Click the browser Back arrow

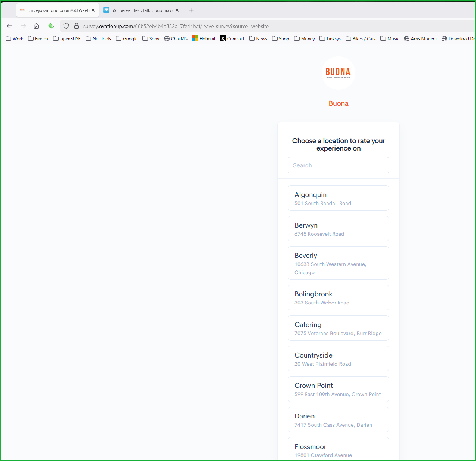[x=10, y=26]
